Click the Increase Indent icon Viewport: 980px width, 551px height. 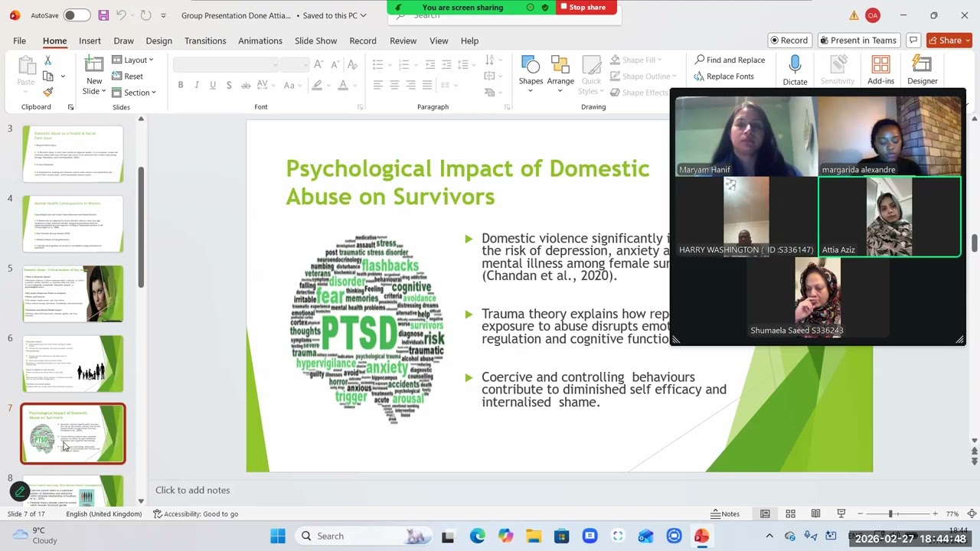(447, 64)
